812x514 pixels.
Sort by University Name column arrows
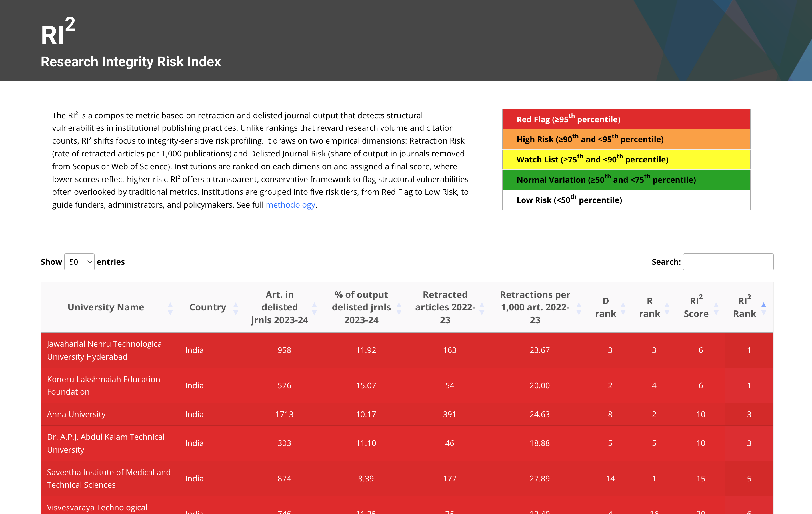pos(170,308)
